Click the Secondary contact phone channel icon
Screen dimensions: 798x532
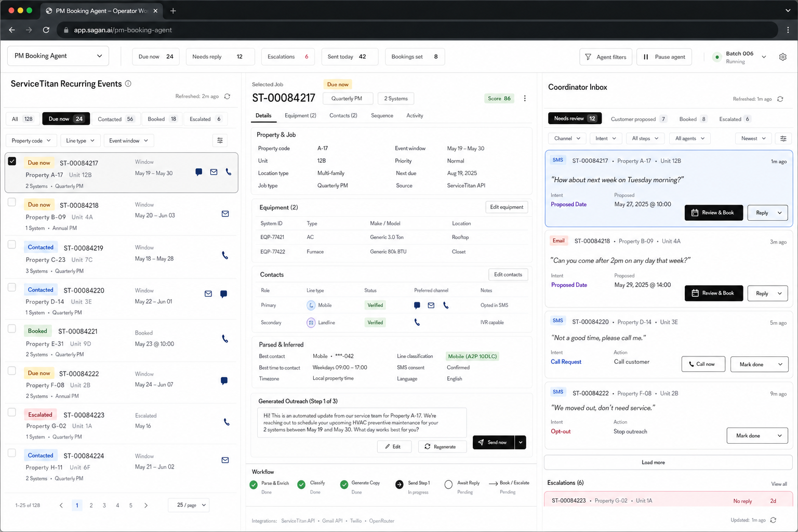click(417, 323)
